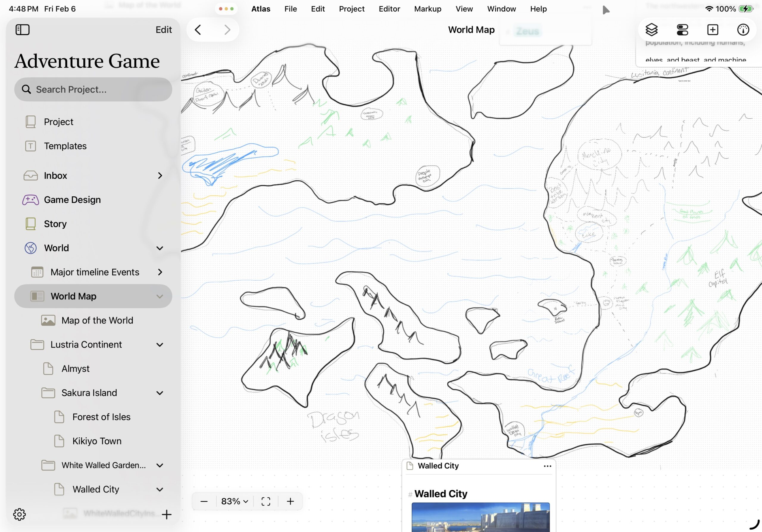The image size is (762, 532).
Task: Open the Dashboard gauge icon
Action: (x=743, y=30)
